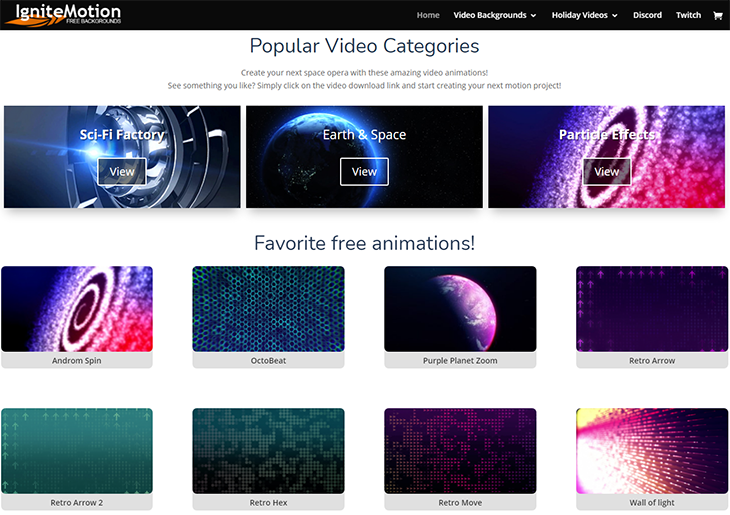The width and height of the screenshot is (730, 515).
Task: Click the Retro Arrow 2 caption
Action: click(x=77, y=502)
